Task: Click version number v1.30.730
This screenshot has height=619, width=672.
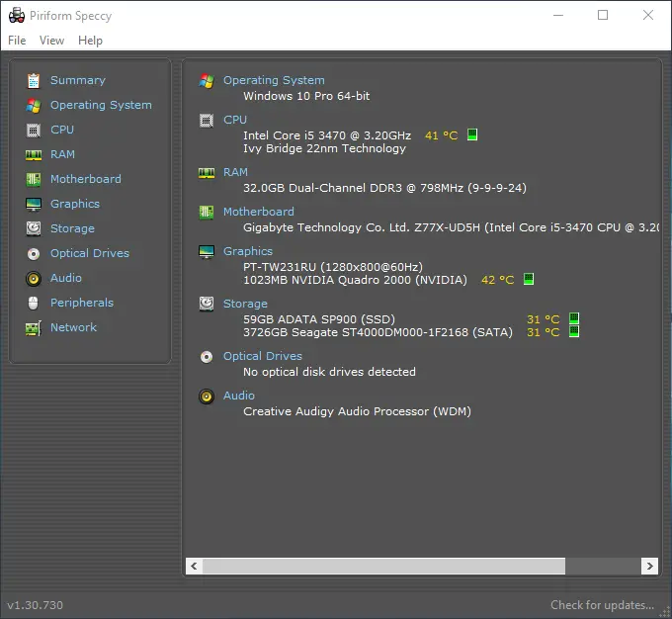Action: click(x=36, y=605)
